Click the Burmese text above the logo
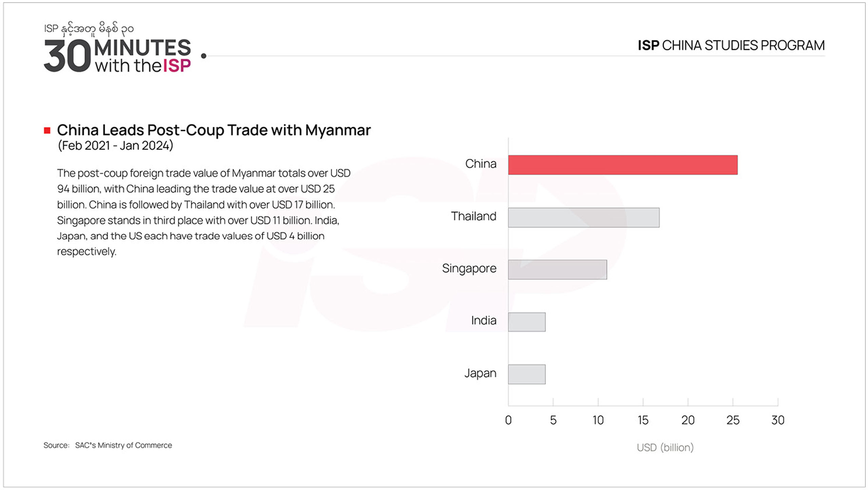 point(89,29)
